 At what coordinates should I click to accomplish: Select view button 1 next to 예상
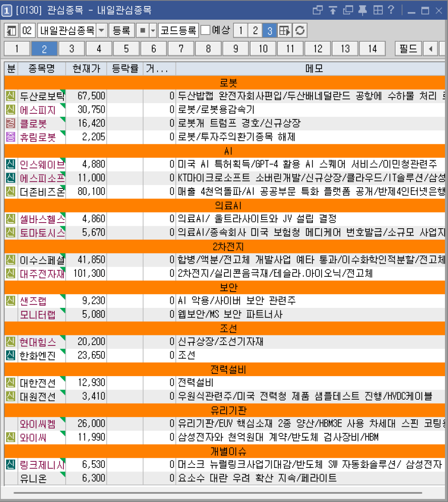click(241, 31)
